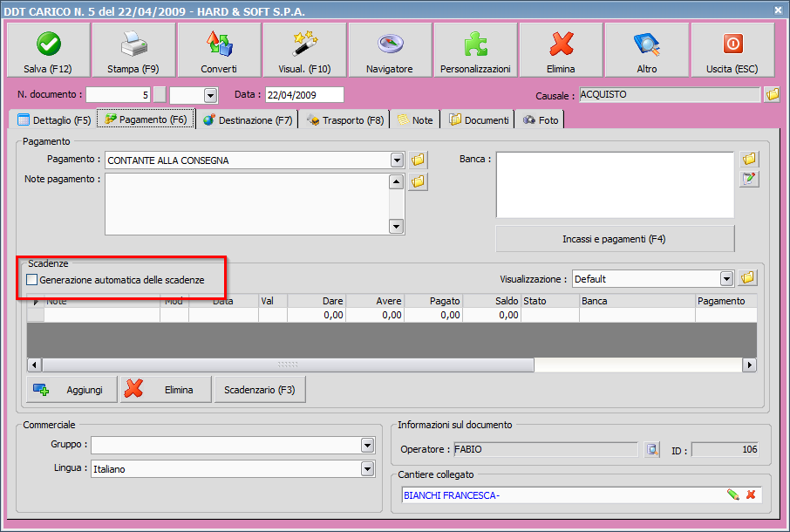
Task: Open folder icon next to Visualizzazione
Action: tap(747, 278)
